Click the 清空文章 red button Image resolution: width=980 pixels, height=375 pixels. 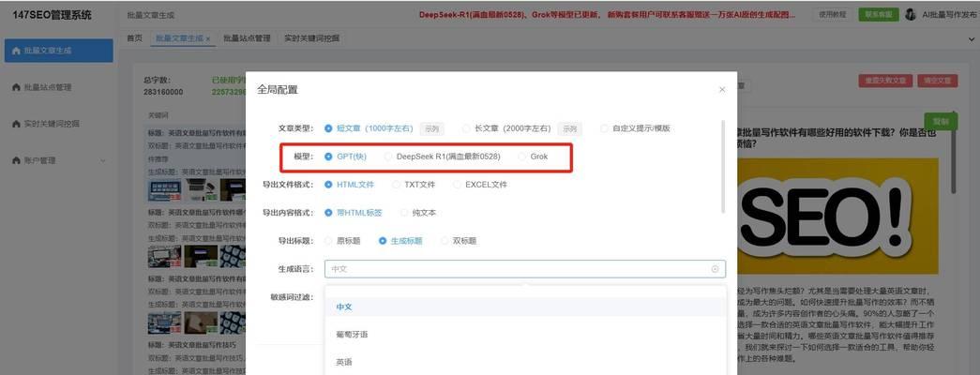pos(938,81)
